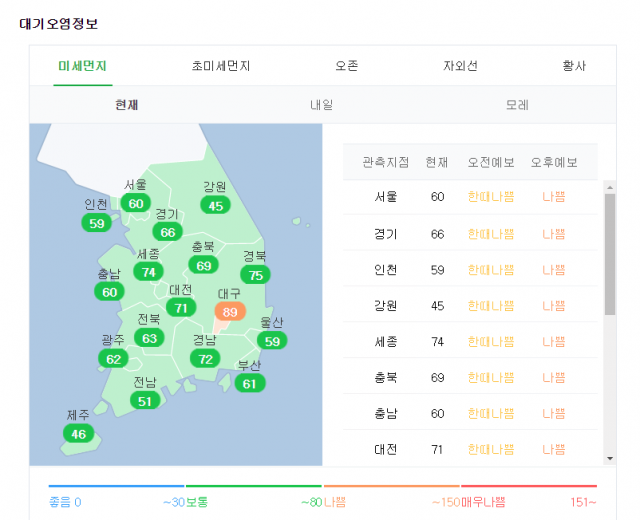Click the 매우나쁨 legend label
This screenshot has width=640, height=520.
pos(483,502)
